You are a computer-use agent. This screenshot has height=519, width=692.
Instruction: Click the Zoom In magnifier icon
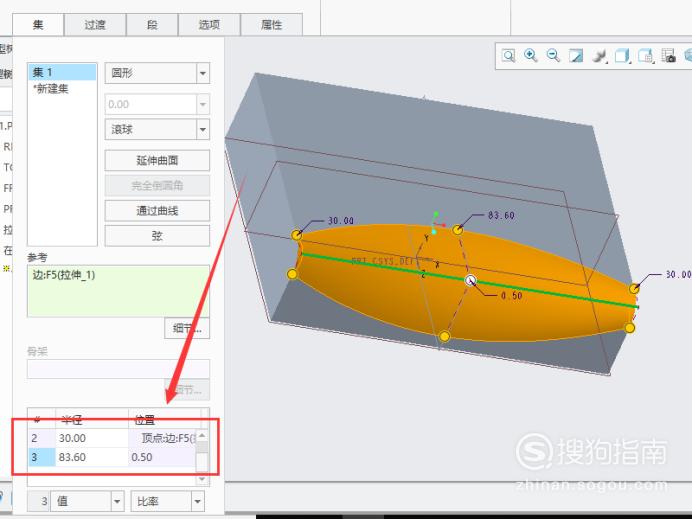(x=530, y=56)
